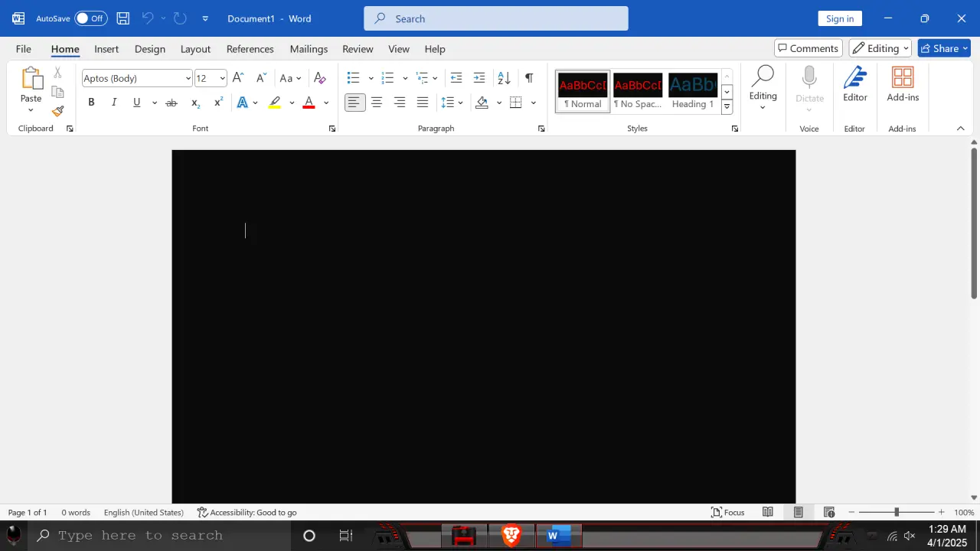Set alignment to Align Left
Screen dimensions: 980x551
pos(354,103)
